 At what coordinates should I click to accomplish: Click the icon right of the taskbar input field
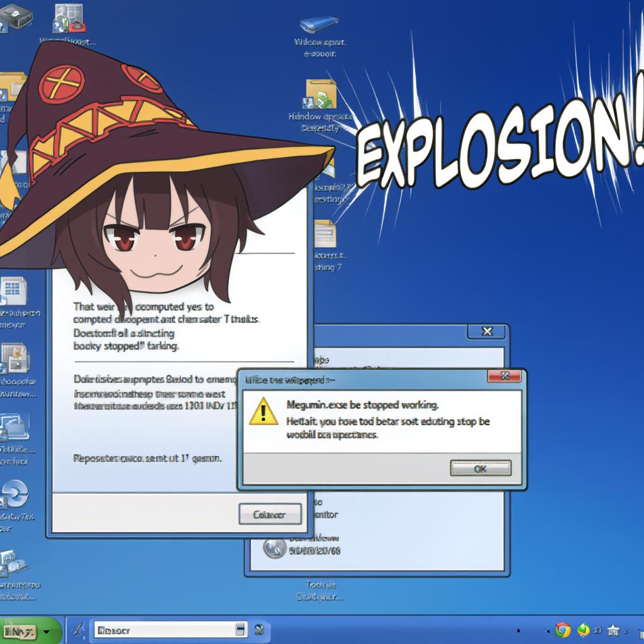click(258, 630)
